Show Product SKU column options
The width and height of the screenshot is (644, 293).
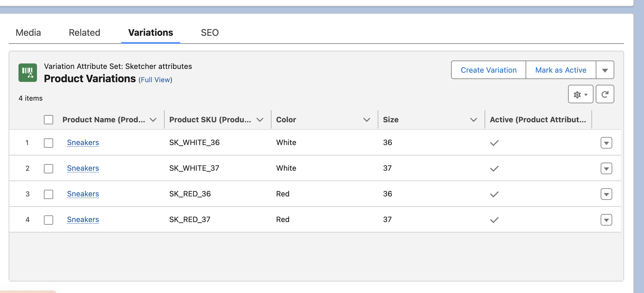point(260,120)
